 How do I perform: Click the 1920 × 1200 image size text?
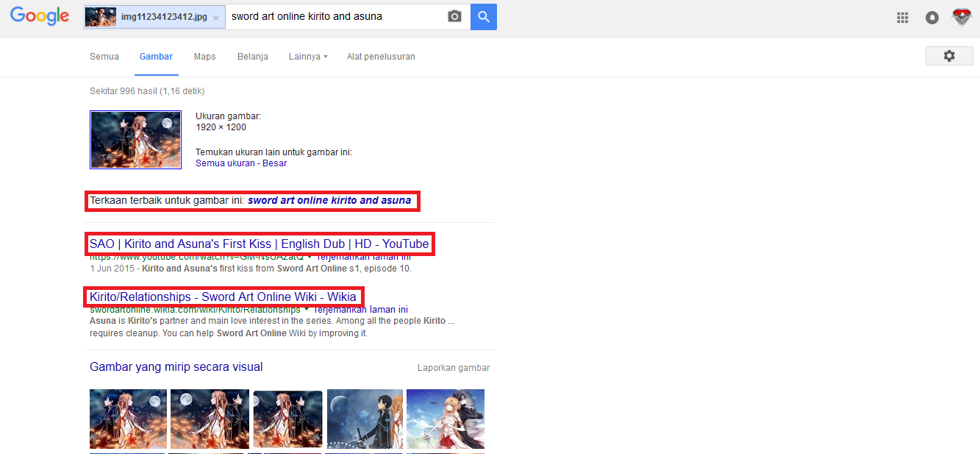coord(221,127)
